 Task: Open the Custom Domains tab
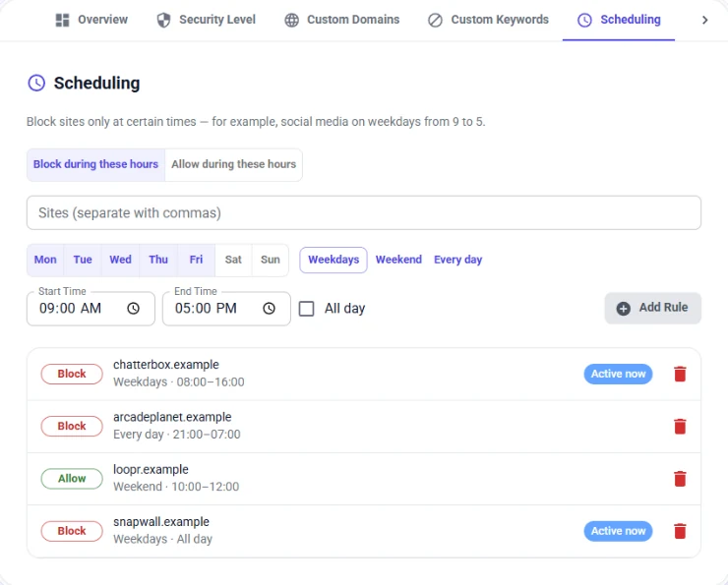[x=341, y=20]
